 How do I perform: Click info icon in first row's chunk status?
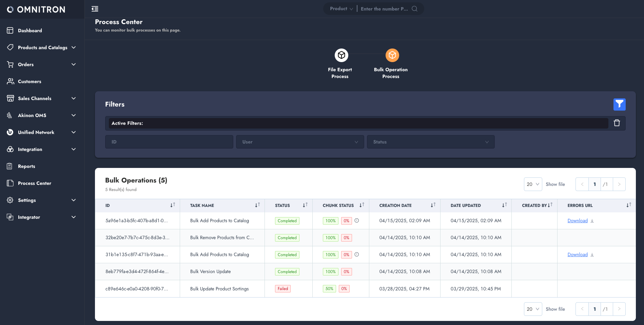pos(357,221)
